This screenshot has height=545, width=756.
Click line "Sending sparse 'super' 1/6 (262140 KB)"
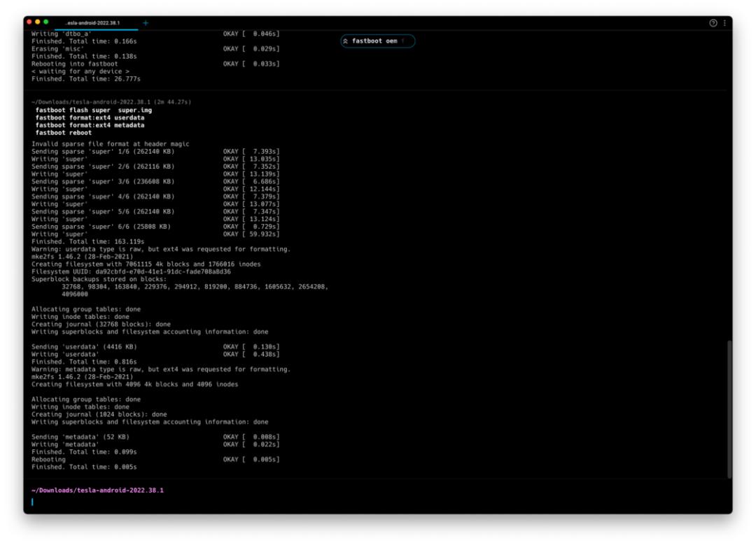(103, 151)
